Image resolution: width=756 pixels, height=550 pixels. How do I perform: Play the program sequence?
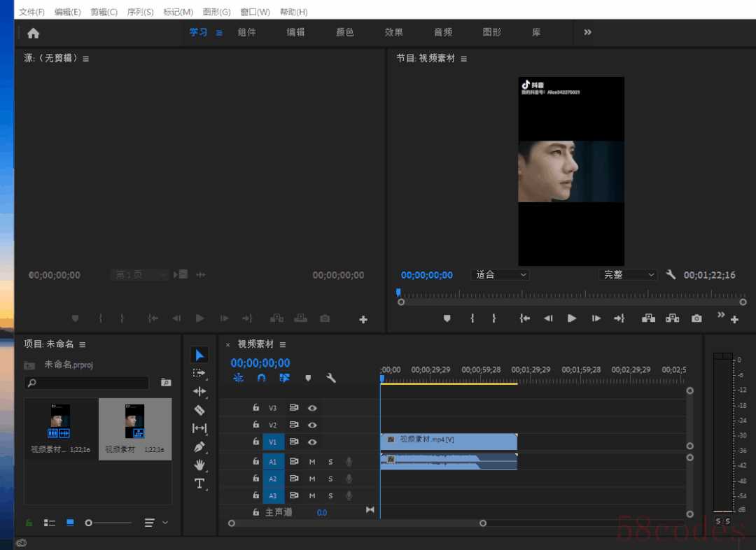(x=572, y=318)
